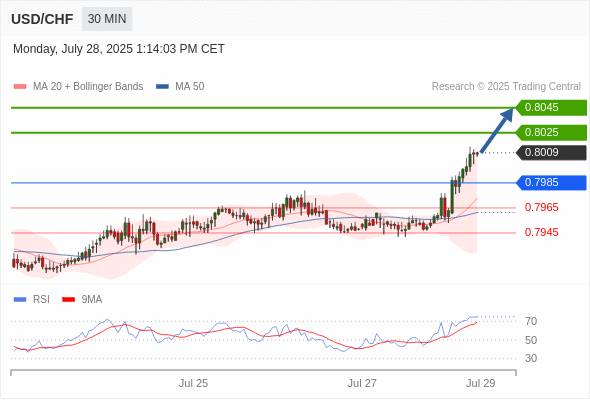
Task: Click the USD/CHF pair title
Action: click(42, 19)
